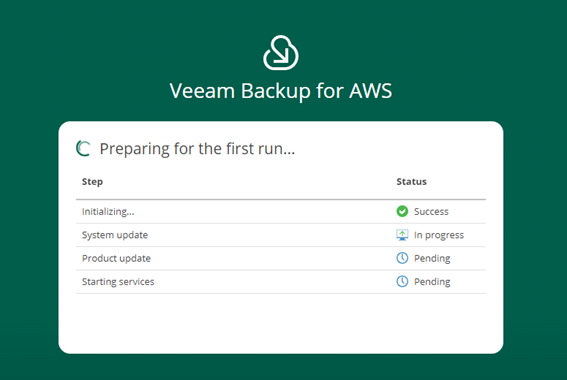Click the Veeam Backup for AWS title
Screen dimensions: 567x380
click(281, 91)
